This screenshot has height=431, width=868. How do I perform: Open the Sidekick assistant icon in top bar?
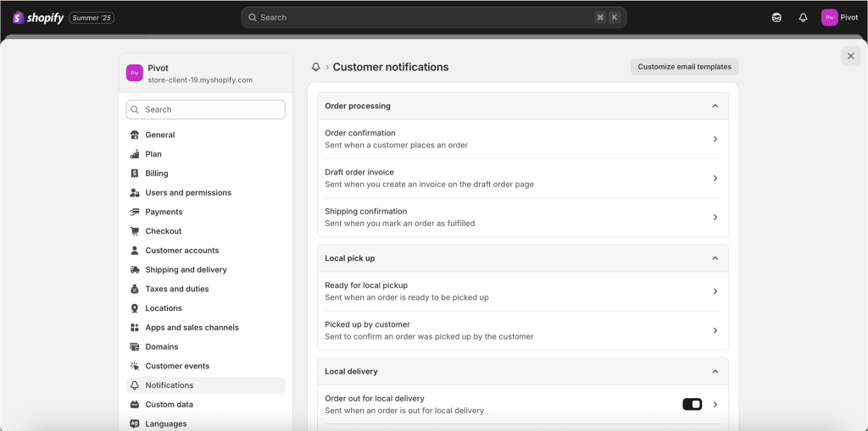776,18
